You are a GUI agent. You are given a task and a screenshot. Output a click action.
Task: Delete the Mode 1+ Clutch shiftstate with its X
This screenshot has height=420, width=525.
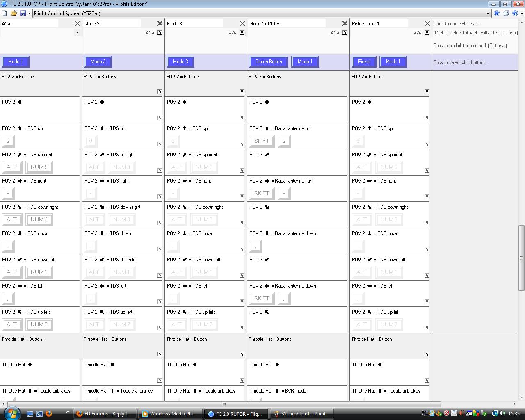point(345,23)
